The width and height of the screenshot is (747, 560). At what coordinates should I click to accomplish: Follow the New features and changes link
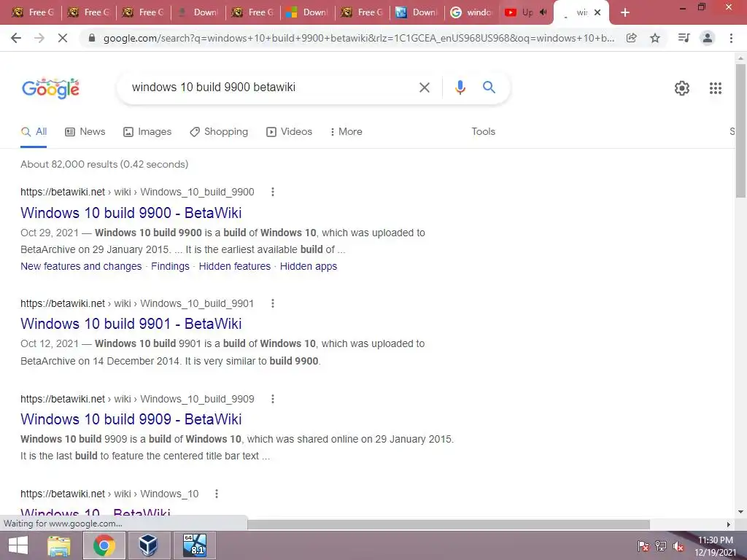tap(81, 266)
